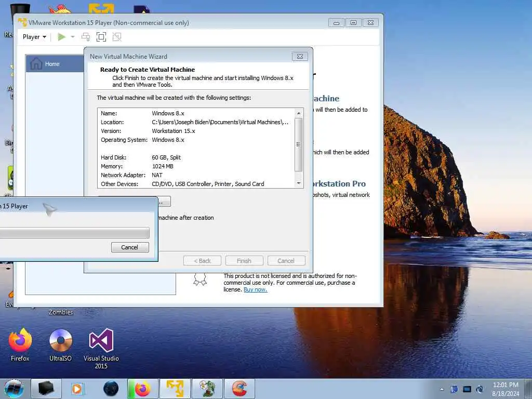Show hidden system tray icons
Screen dimensions: 532x399
[442, 389]
